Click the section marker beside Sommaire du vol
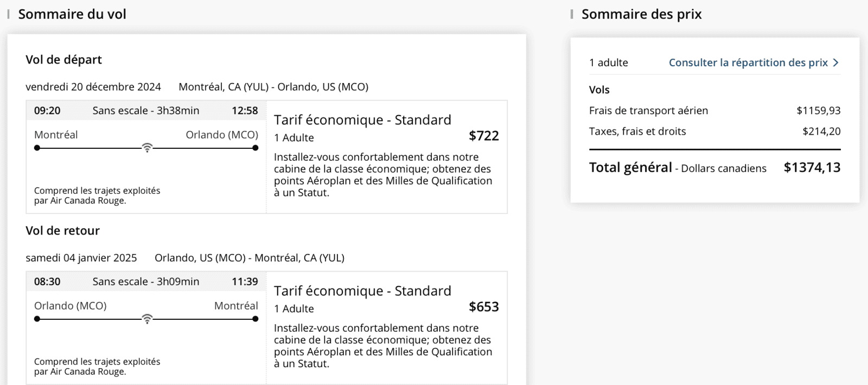 click(8, 14)
